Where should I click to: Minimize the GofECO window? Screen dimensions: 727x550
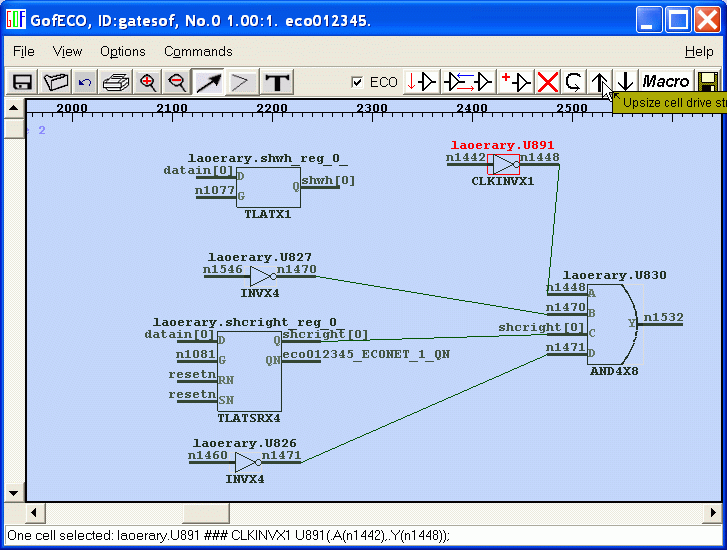click(649, 20)
